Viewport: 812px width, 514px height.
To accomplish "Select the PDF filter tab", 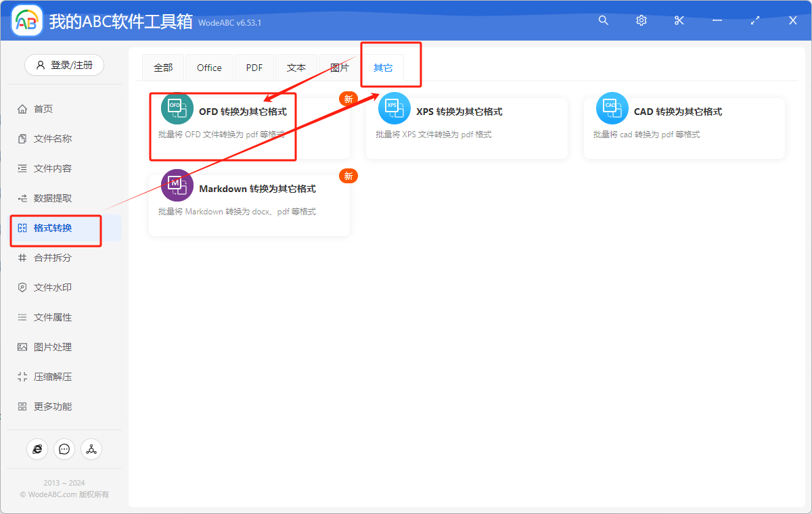I will tap(254, 67).
